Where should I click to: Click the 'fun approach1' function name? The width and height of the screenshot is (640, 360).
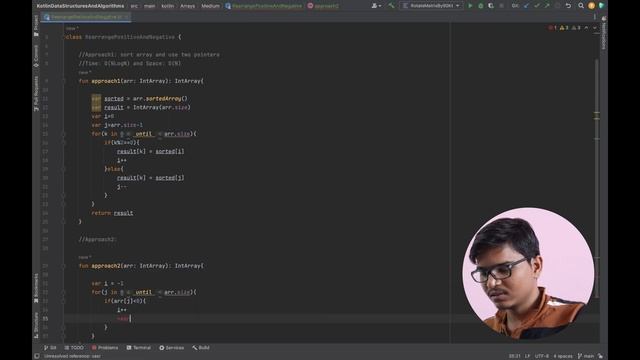(x=106, y=81)
